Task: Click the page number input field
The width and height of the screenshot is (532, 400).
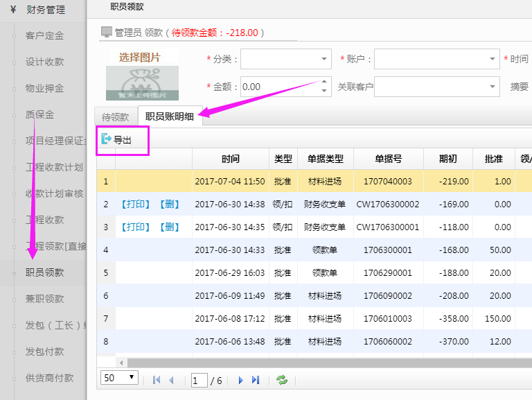Action: (x=199, y=380)
